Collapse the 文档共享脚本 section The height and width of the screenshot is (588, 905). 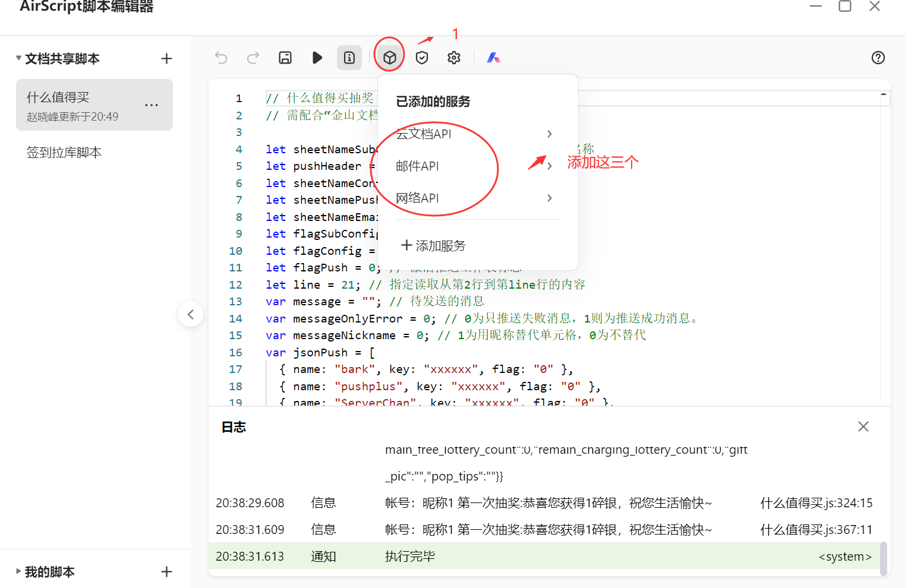point(19,58)
